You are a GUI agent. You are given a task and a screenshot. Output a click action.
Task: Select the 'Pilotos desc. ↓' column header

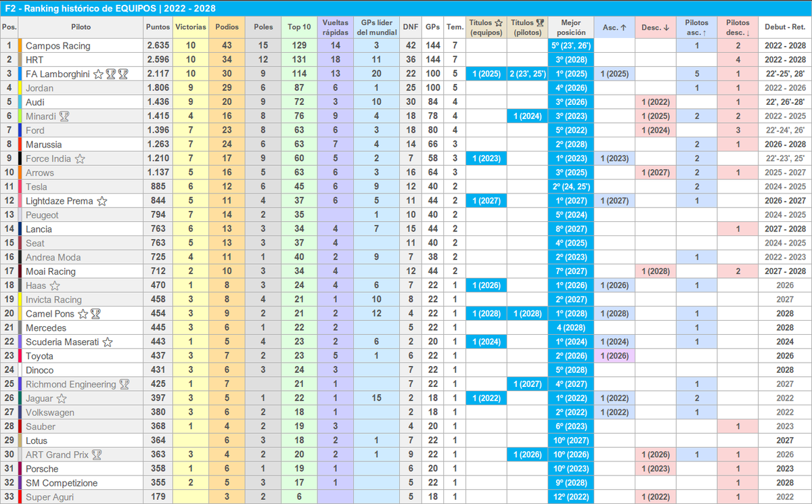(738, 28)
